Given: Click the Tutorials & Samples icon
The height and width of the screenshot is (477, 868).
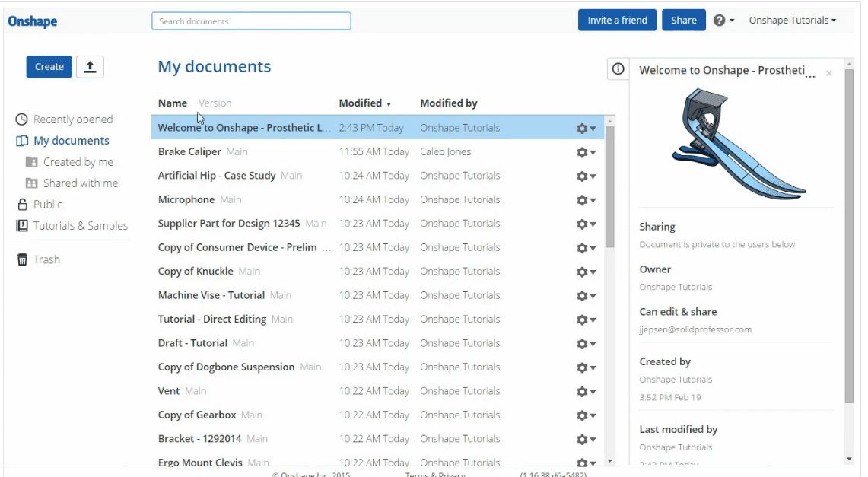Looking at the screenshot, I should 22,226.
